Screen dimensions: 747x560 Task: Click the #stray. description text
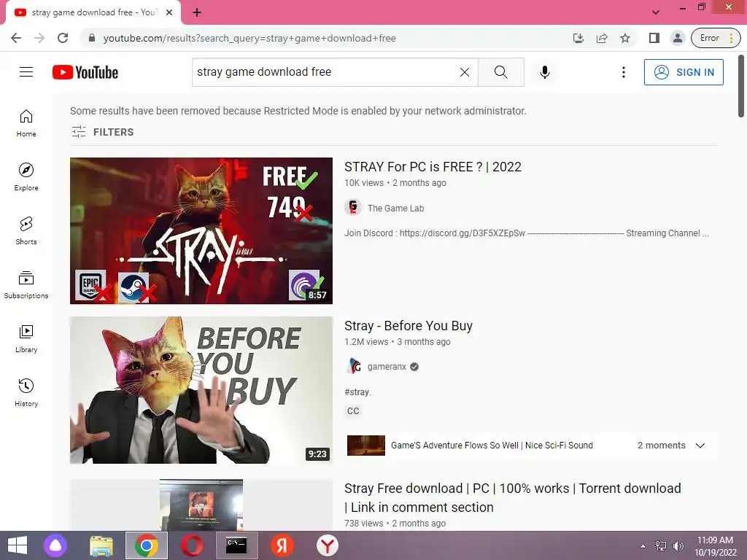pyautogui.click(x=357, y=392)
